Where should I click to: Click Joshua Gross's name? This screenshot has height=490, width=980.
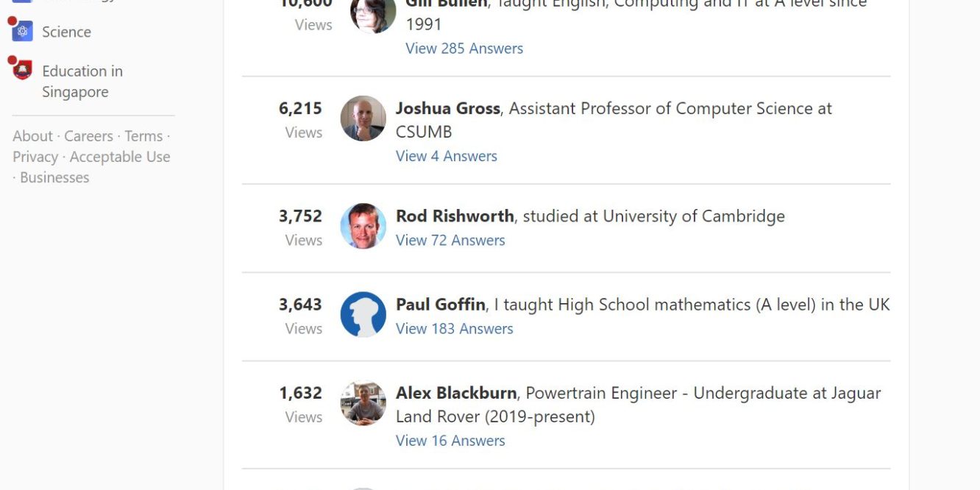pyautogui.click(x=447, y=108)
